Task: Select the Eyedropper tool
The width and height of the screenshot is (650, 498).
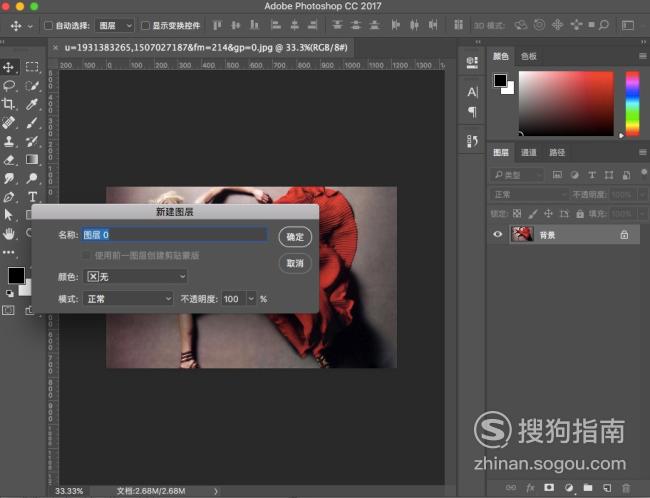Action: tap(32, 104)
